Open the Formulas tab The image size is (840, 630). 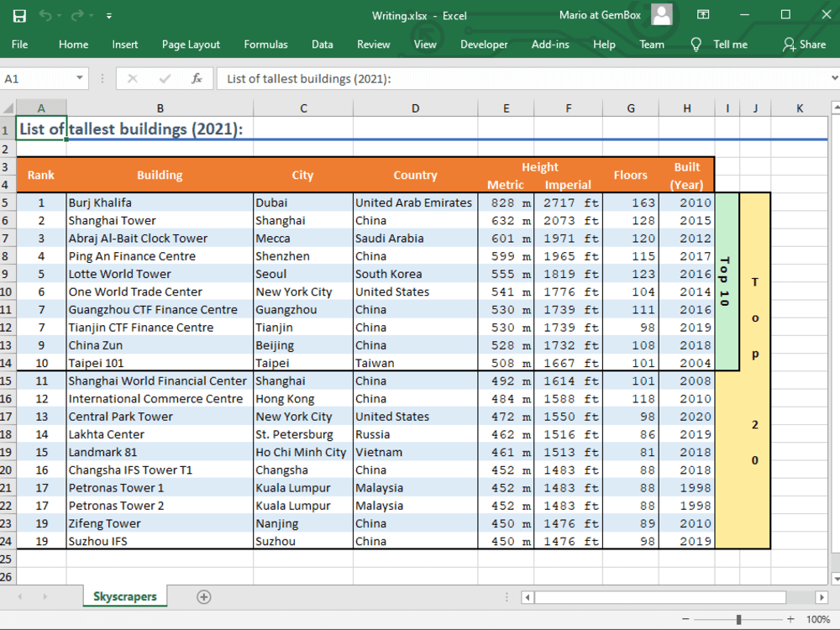click(x=265, y=45)
